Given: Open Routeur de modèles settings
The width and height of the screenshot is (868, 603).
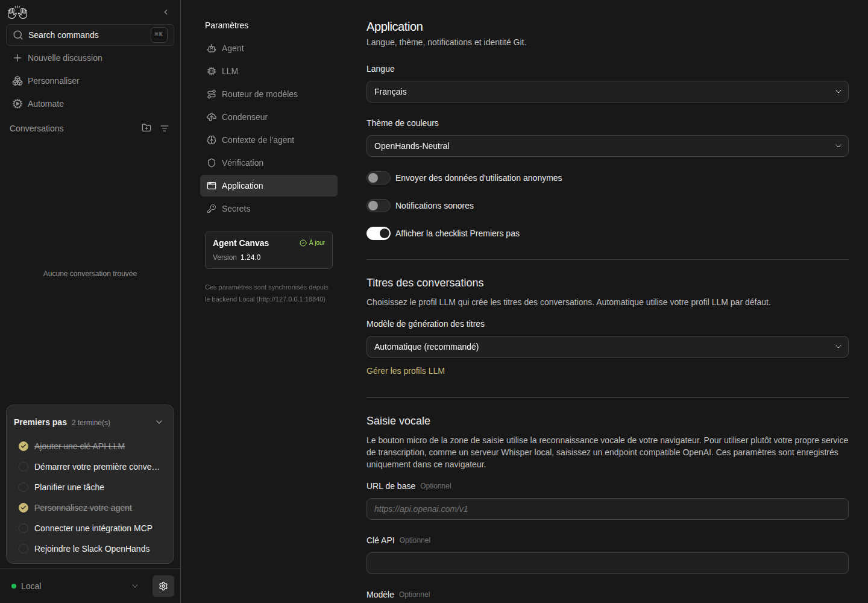Looking at the screenshot, I should click(x=269, y=94).
